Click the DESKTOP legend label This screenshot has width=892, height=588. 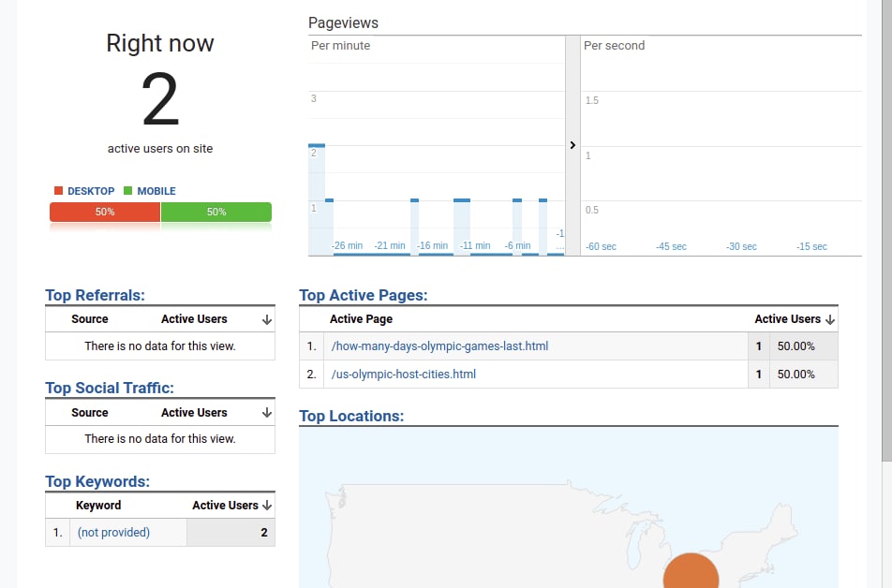(x=91, y=191)
